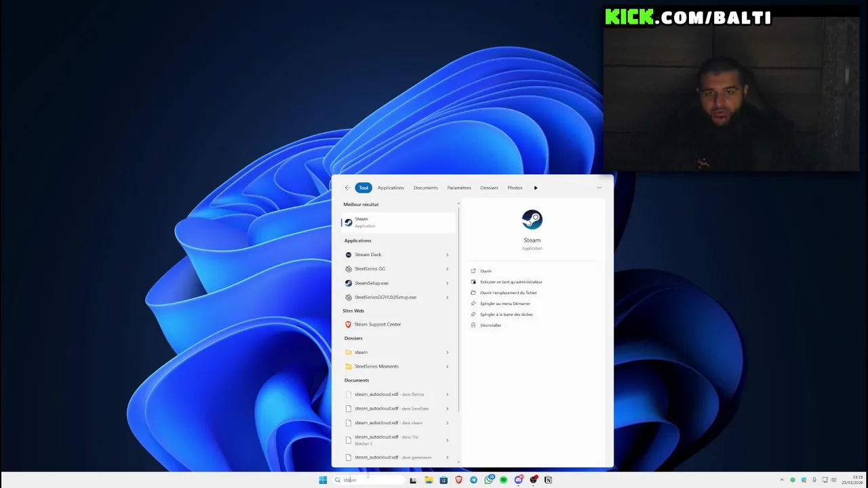Click Ouvrir l'emplacement du fichier

(x=509, y=293)
